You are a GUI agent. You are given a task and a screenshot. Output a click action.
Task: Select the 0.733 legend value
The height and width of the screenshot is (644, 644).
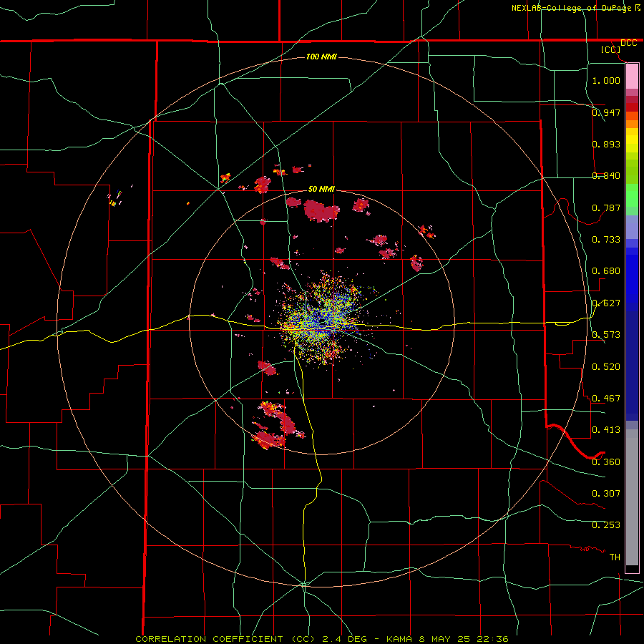(606, 239)
